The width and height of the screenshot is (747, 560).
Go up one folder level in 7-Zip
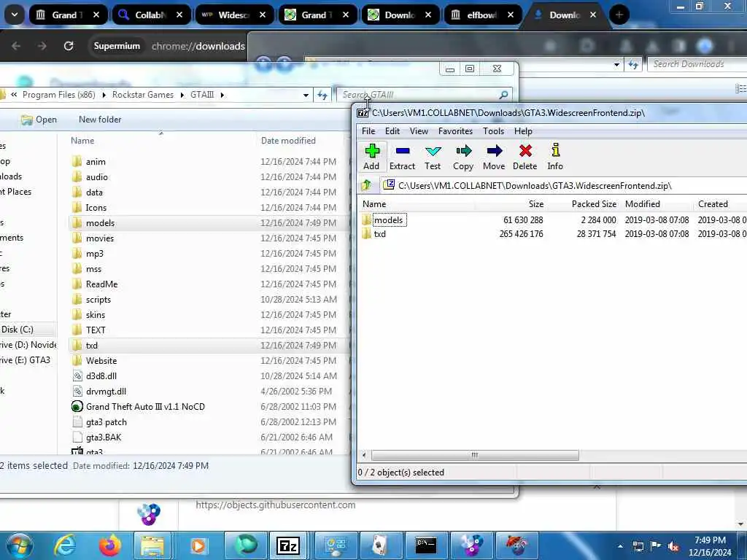tap(366, 185)
